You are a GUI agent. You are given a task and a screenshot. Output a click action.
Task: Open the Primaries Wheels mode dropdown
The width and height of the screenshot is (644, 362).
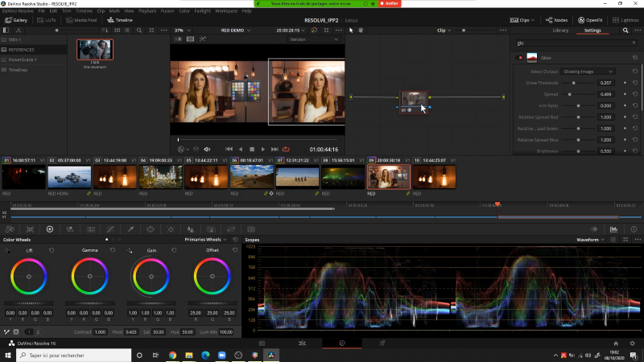205,239
